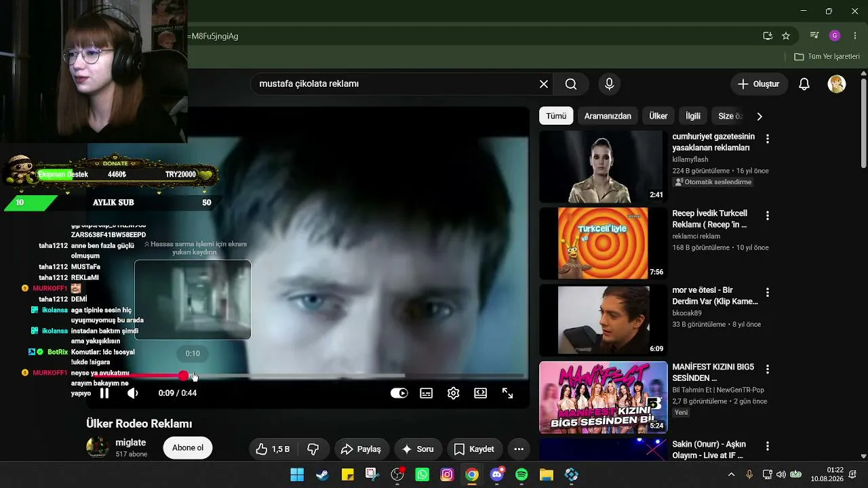Click the Otomatik seslendirme badge
Screen dimensions: 868x488
(713, 182)
